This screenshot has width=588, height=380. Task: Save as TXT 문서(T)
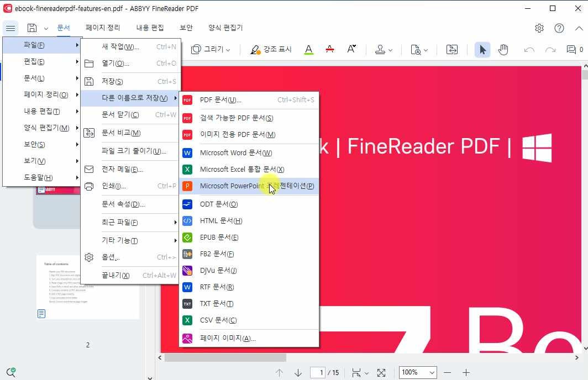(249, 304)
